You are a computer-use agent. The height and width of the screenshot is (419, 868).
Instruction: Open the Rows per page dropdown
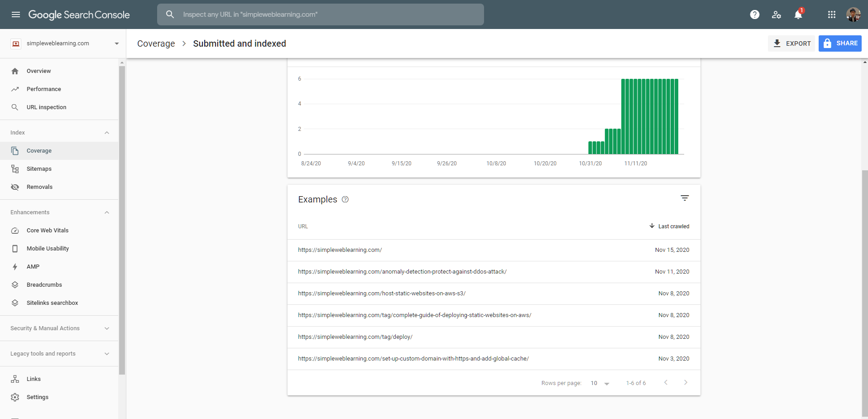600,383
